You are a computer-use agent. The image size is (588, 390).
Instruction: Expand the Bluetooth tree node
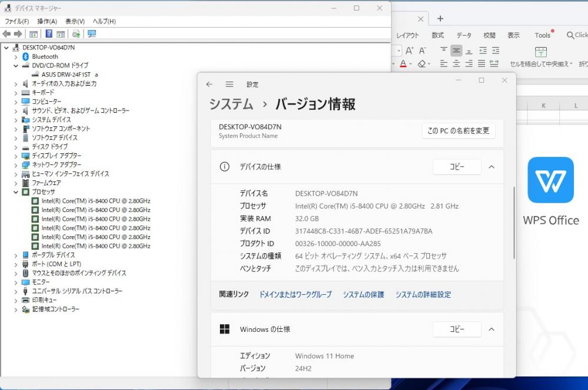(x=16, y=57)
